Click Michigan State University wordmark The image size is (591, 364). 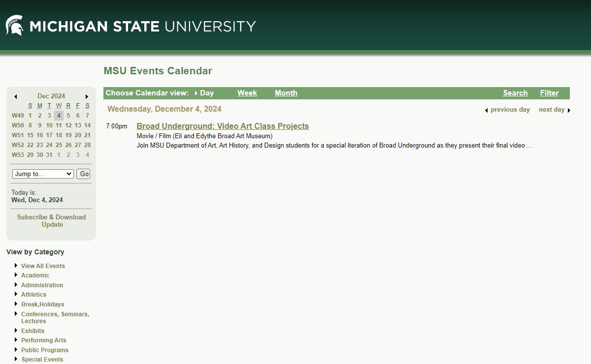pos(143,26)
